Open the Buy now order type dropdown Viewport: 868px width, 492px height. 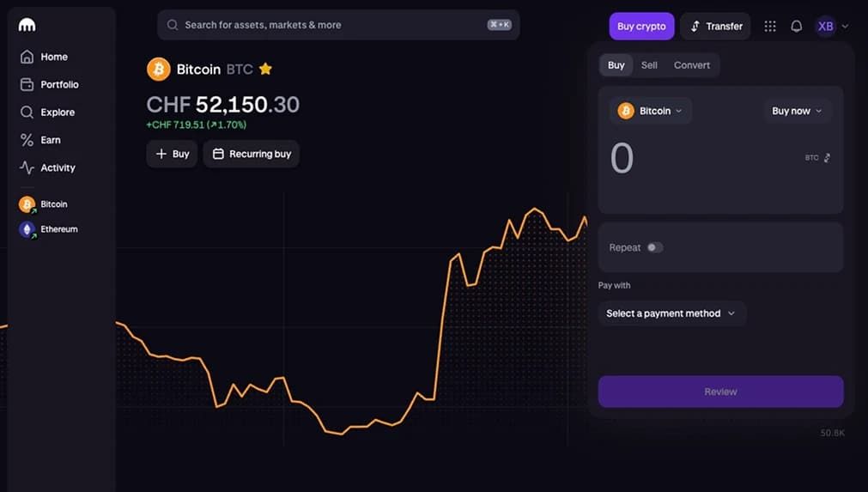tap(797, 111)
